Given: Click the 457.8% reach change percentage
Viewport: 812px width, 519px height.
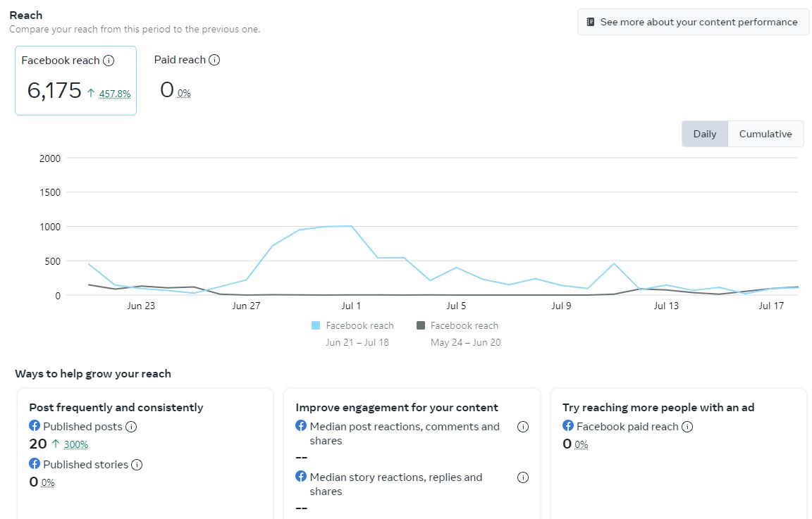Looking at the screenshot, I should (x=114, y=94).
